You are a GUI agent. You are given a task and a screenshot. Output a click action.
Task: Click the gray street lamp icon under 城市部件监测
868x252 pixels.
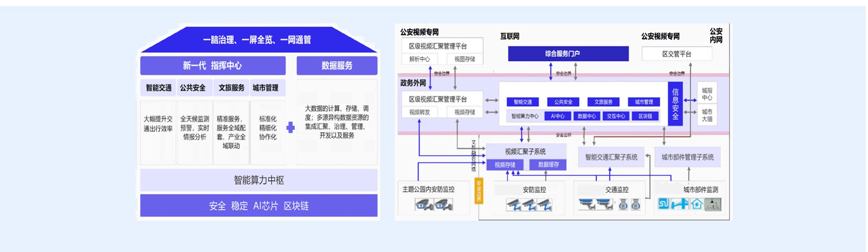point(713,204)
